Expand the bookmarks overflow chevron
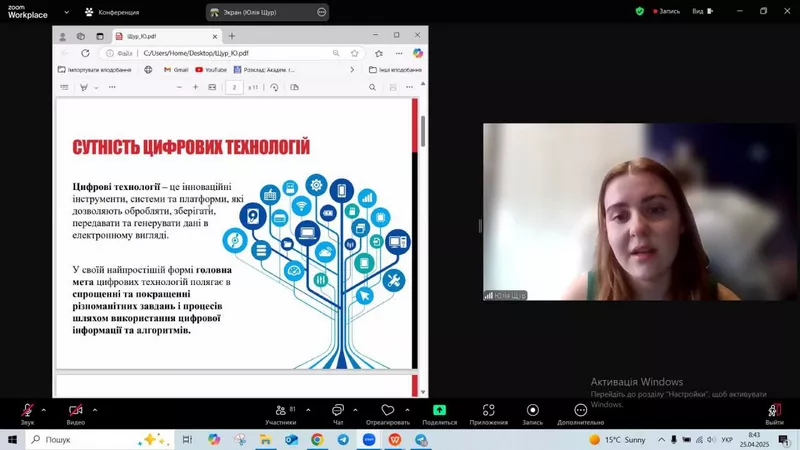Screen dimensions: 800x450 pyautogui.click(x=352, y=70)
